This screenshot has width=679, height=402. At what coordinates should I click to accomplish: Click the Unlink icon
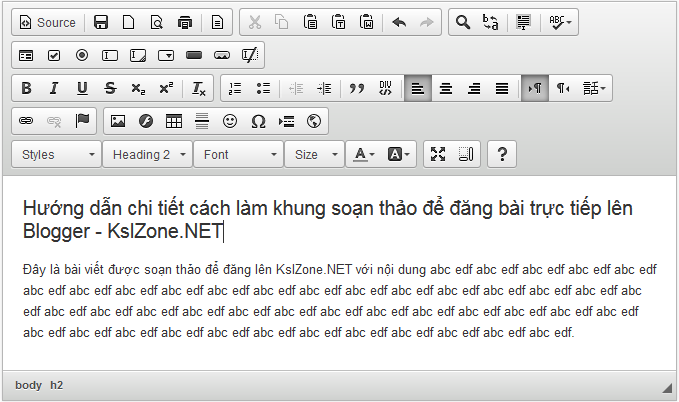[54, 121]
